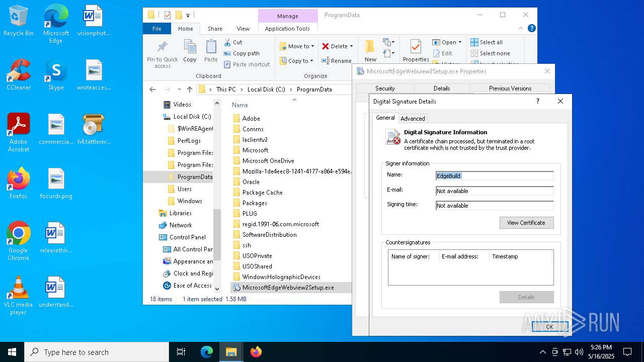This screenshot has width=644, height=362.
Task: Select MicrosoftEdgeWebview2Setup.exe file
Action: 288,288
